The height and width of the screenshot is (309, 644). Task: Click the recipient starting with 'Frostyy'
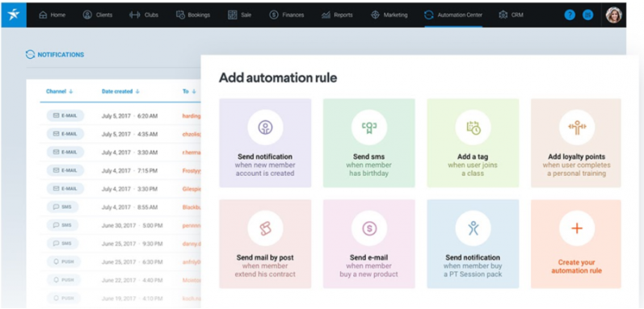point(192,170)
